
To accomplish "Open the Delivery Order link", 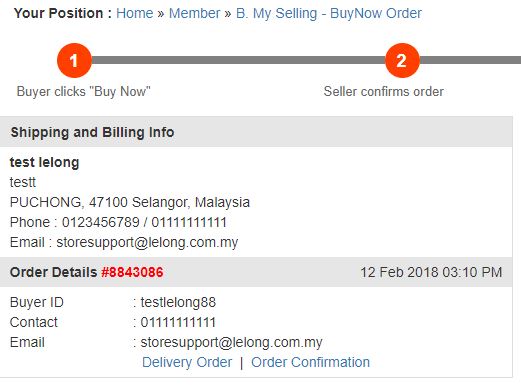I will pyautogui.click(x=187, y=362).
